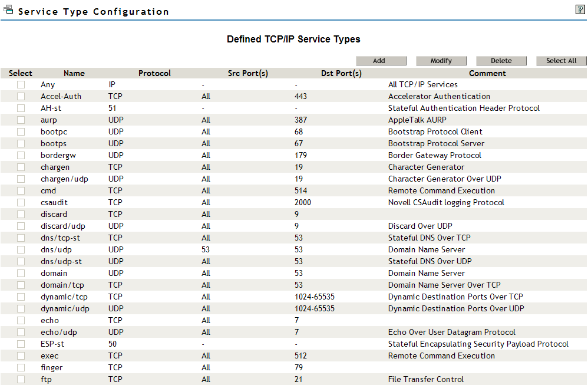Click the Modify button

(x=441, y=60)
